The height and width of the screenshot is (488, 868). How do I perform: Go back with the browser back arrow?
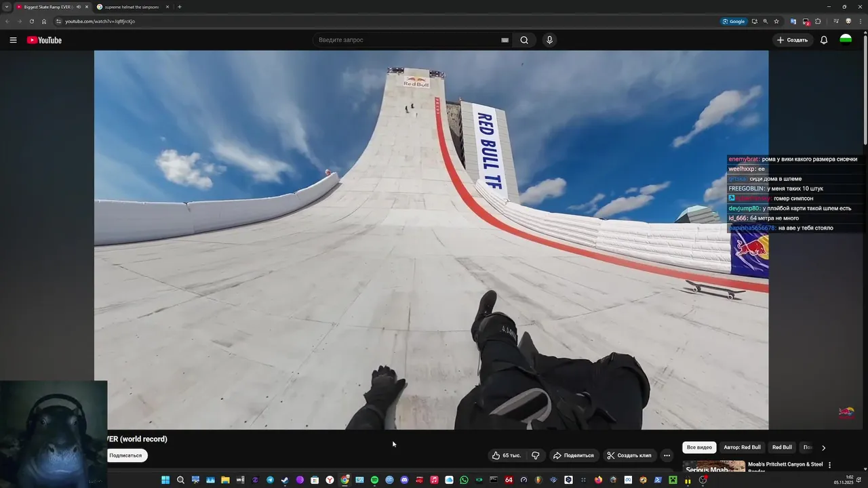(x=7, y=21)
